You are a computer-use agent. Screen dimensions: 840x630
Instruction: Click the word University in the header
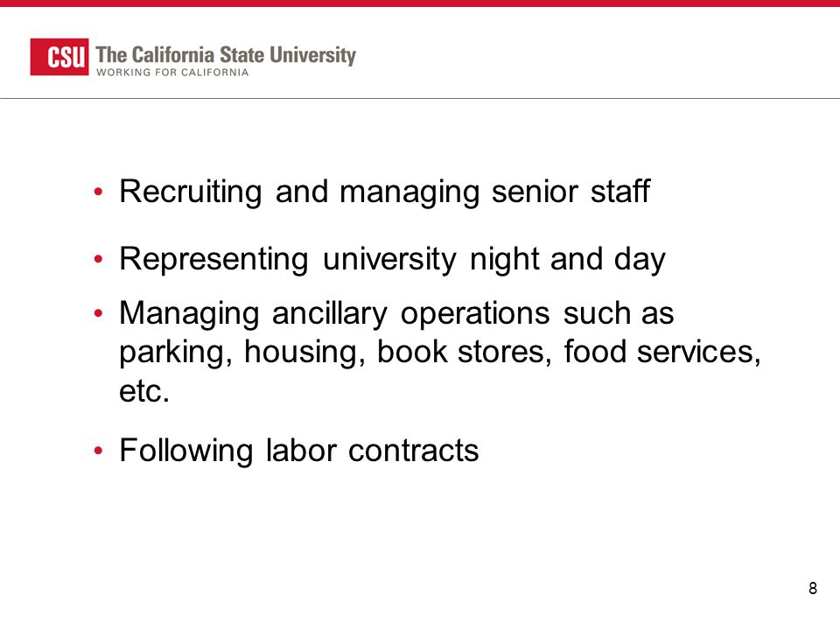click(x=312, y=55)
